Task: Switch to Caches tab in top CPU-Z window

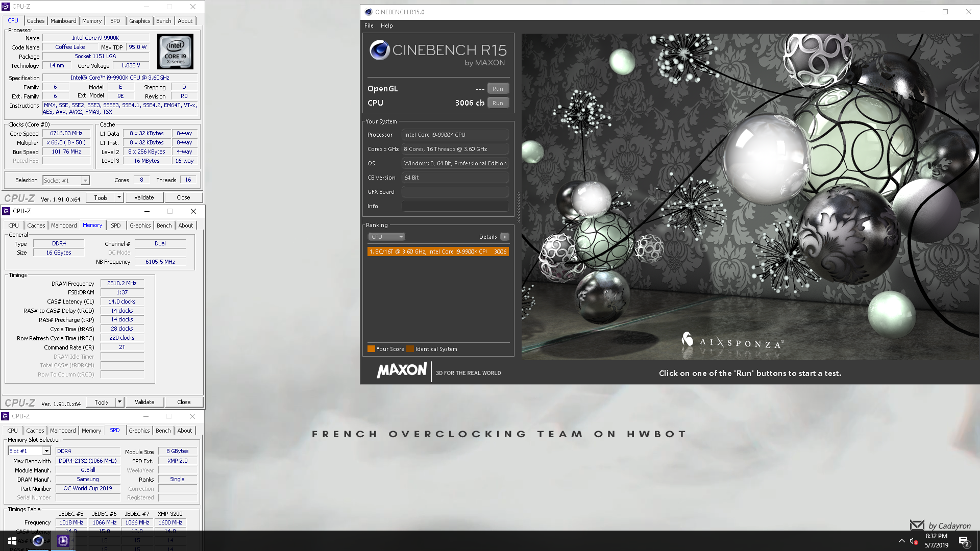Action: pyautogui.click(x=36, y=21)
